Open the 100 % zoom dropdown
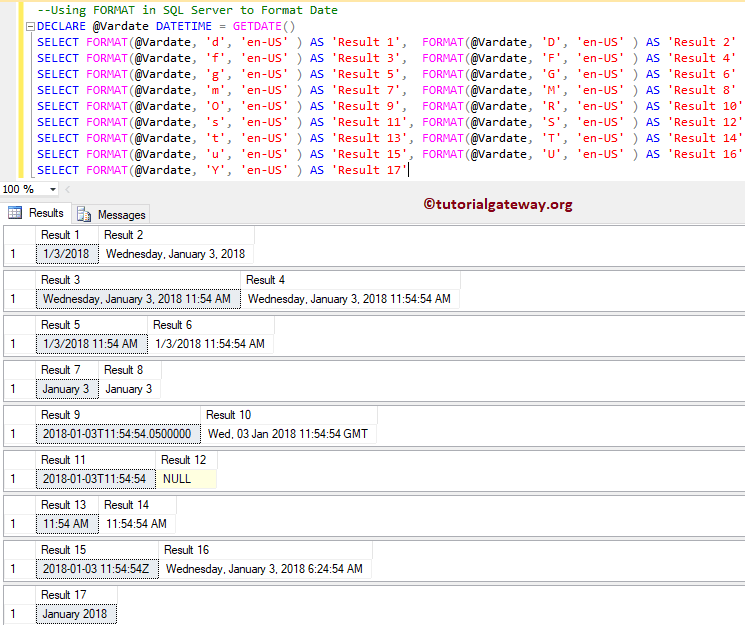 [53, 190]
